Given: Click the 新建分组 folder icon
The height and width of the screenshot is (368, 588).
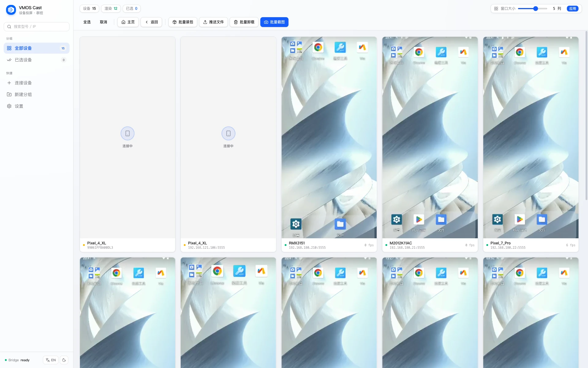Looking at the screenshot, I should coord(9,94).
